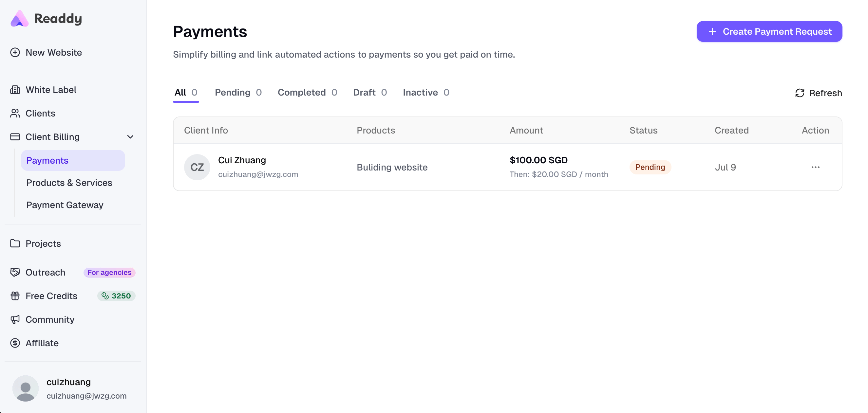Image resolution: width=868 pixels, height=413 pixels.
Task: Click the Affiliate dollar icon
Action: point(15,343)
